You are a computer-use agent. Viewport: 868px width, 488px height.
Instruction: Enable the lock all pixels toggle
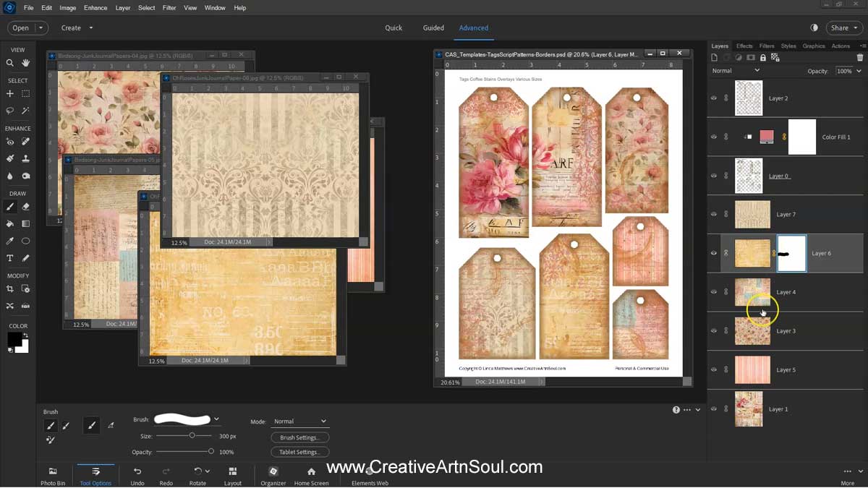point(763,57)
